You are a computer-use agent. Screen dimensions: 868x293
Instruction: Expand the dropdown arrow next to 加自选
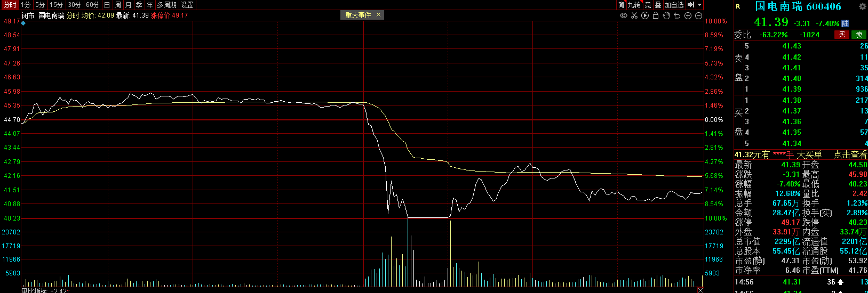(700, 5)
